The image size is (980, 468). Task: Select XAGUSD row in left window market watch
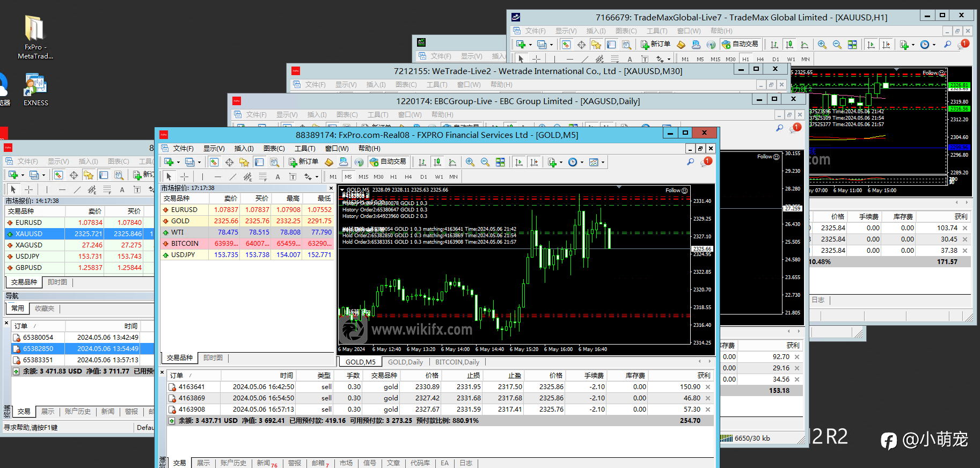click(x=79, y=245)
